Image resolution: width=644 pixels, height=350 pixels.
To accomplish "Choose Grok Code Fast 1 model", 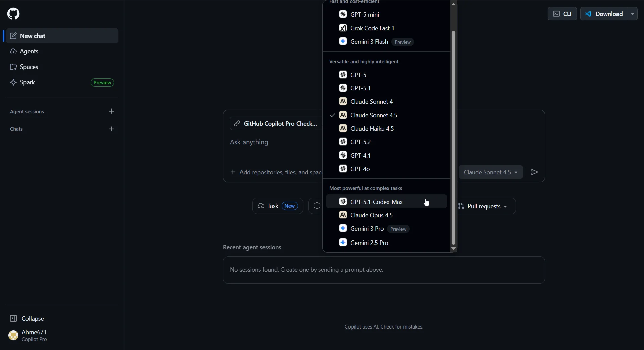I will click(386, 28).
